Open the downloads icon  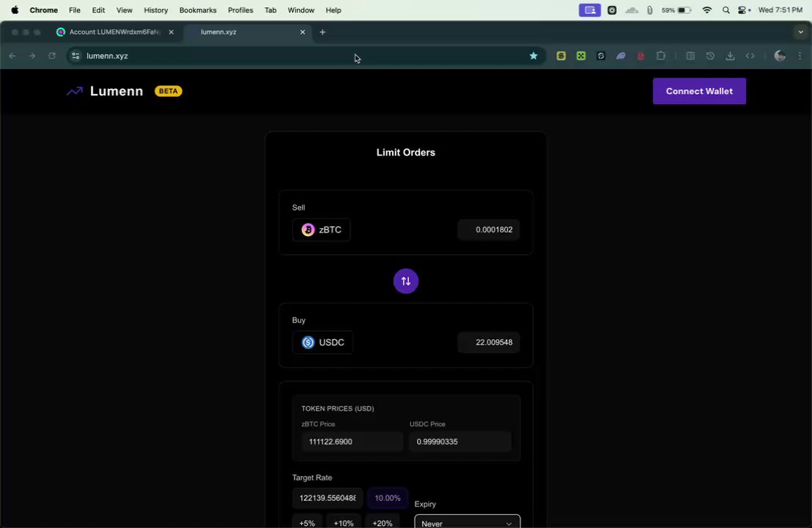(730, 56)
